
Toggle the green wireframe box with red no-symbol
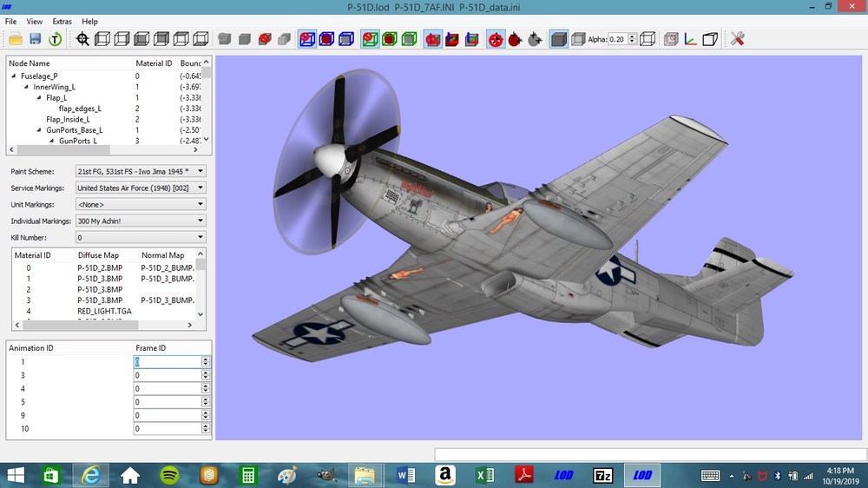(370, 39)
